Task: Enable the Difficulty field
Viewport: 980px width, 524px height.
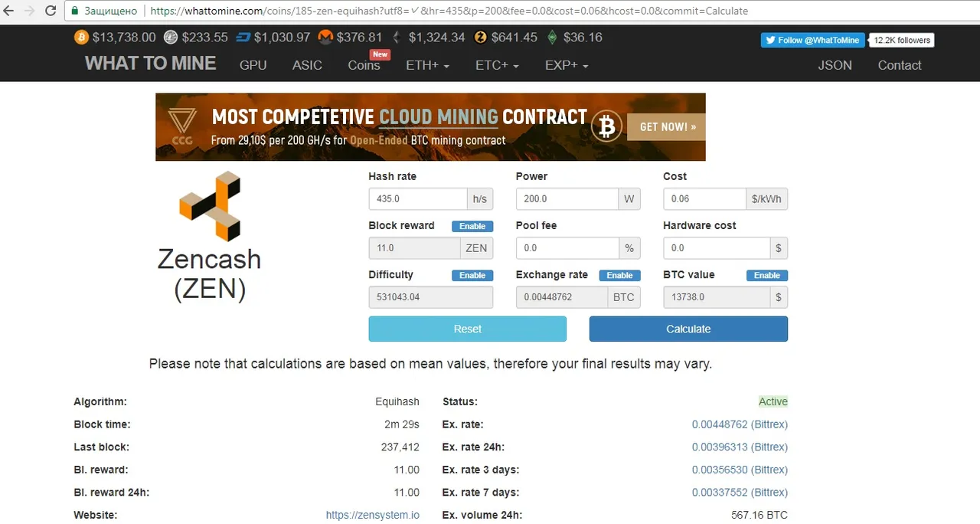Action: (472, 275)
